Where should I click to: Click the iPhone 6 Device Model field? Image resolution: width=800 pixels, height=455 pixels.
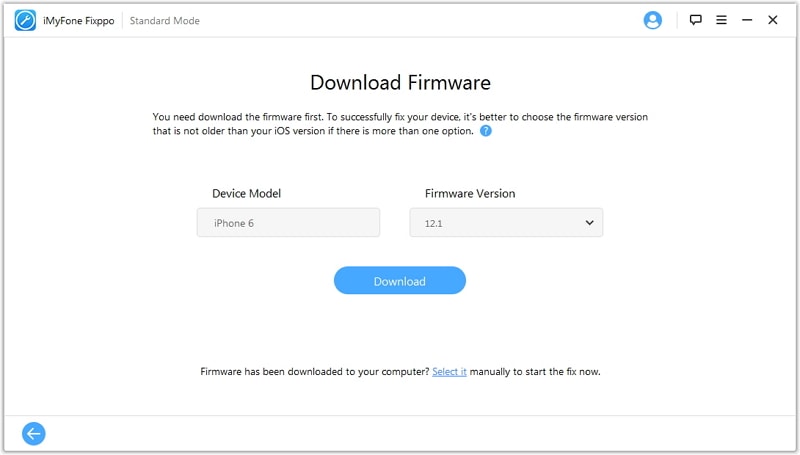tap(288, 223)
